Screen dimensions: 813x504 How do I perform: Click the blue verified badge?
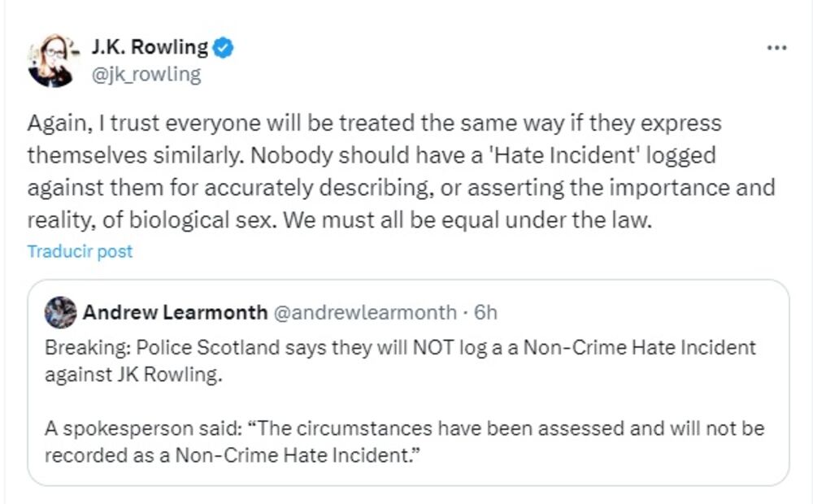[224, 48]
